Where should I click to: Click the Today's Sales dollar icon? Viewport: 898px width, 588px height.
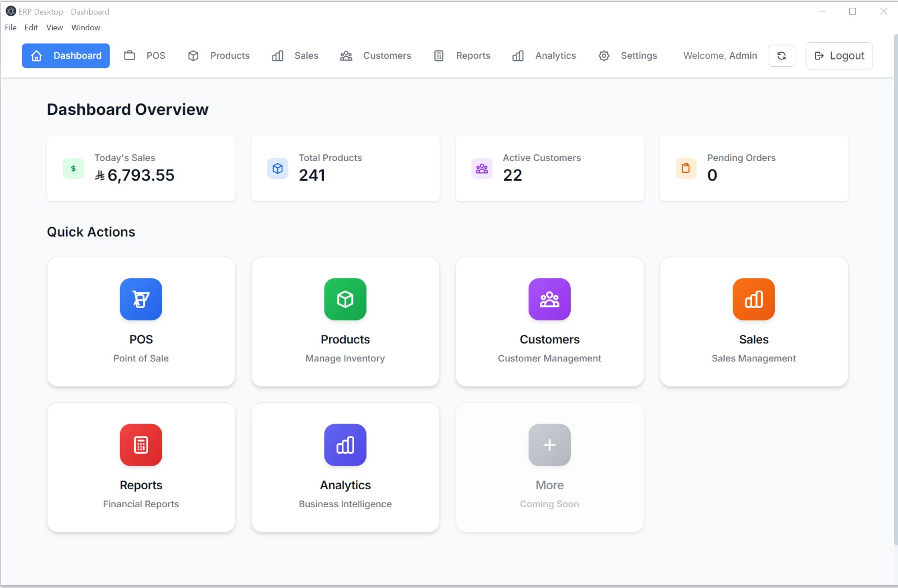(73, 168)
